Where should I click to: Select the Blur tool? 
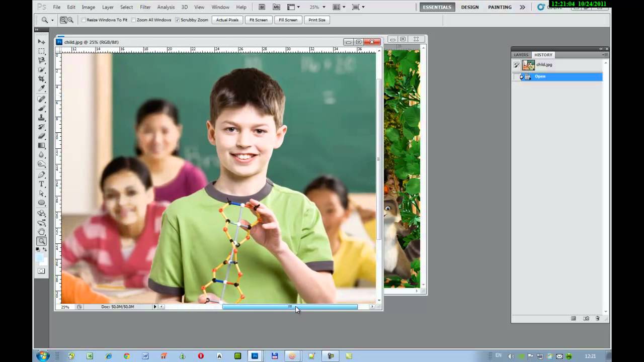click(42, 155)
